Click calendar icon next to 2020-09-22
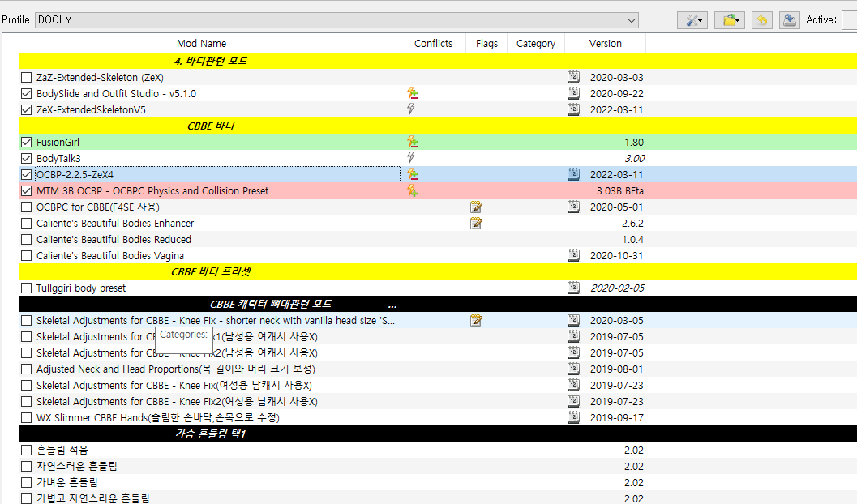Viewport: 857px width, 504px height. [573, 93]
